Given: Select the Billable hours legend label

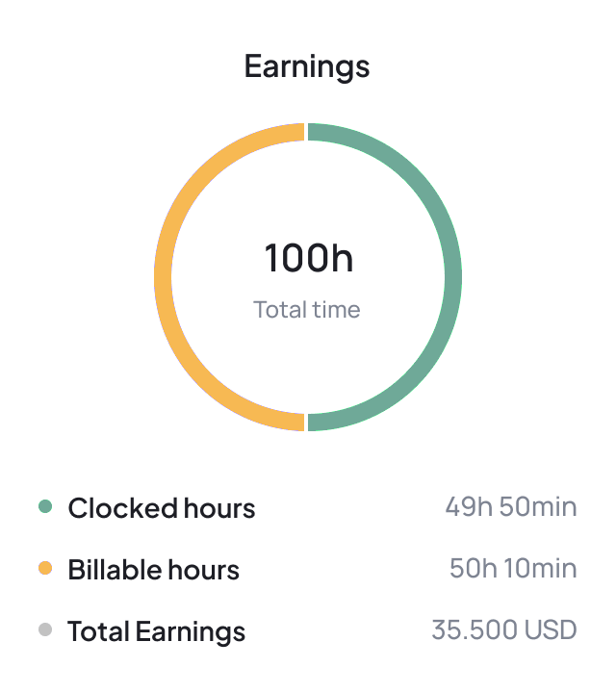Looking at the screenshot, I should tap(154, 570).
